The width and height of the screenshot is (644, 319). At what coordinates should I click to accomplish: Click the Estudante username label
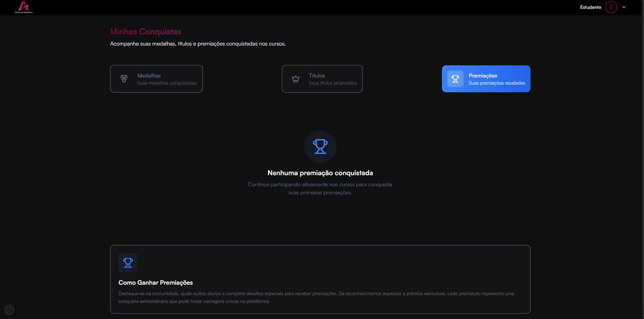point(590,7)
